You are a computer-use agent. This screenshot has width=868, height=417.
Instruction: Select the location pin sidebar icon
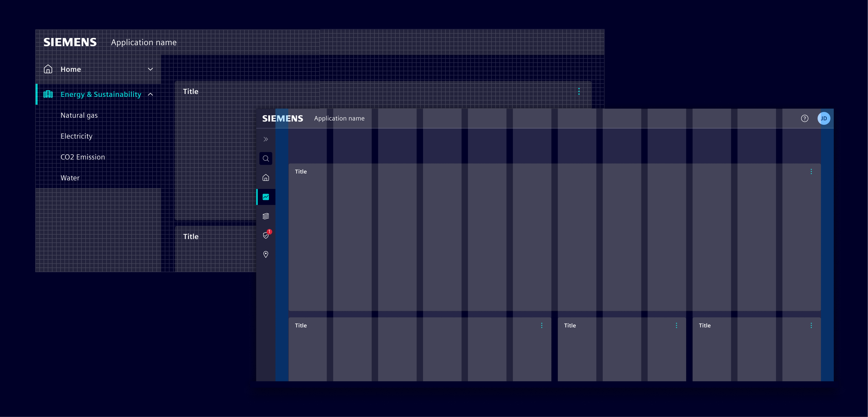266,254
